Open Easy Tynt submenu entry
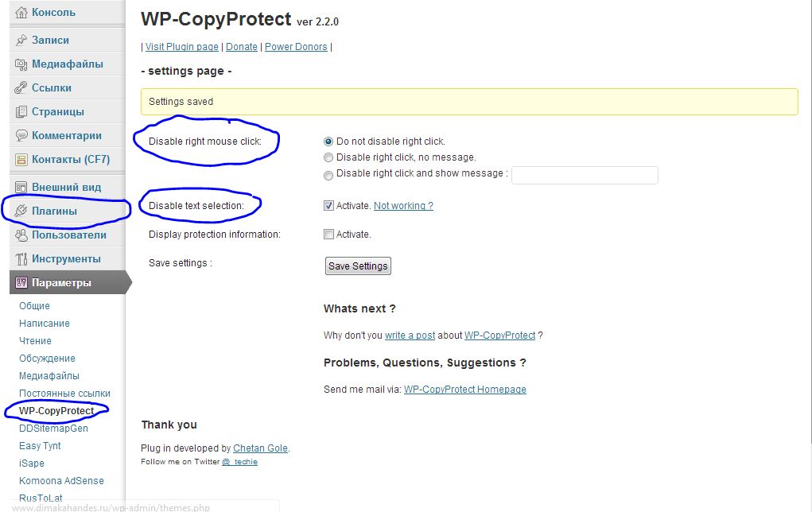 [40, 446]
